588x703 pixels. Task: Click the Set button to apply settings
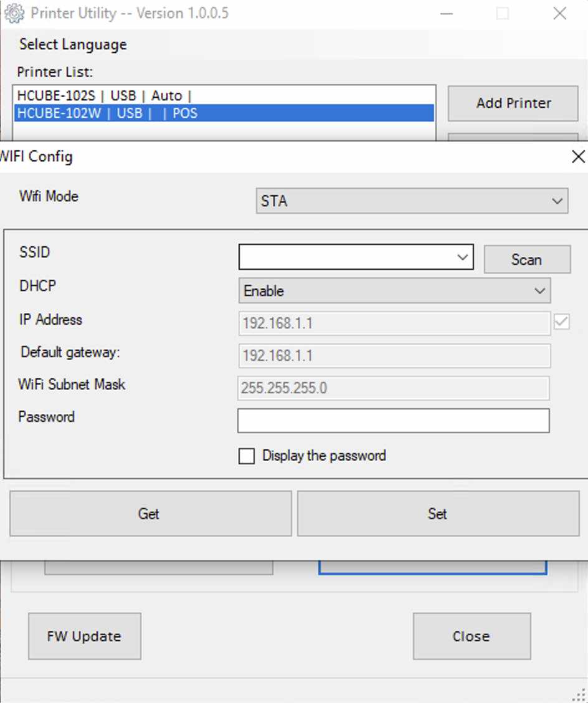[439, 514]
